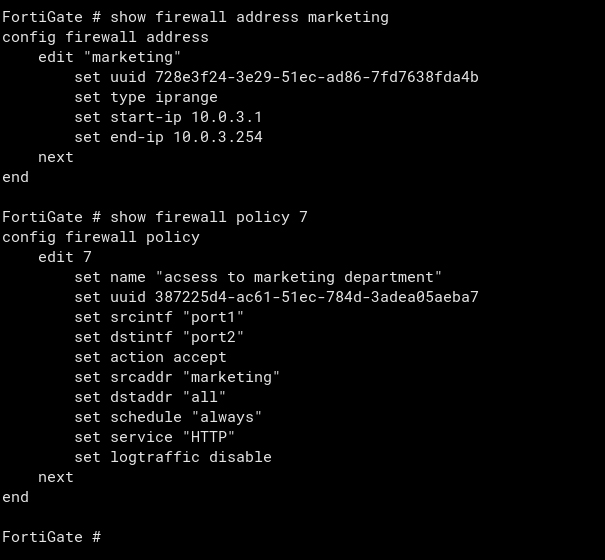
Task: Click the dstintf "port2" value
Action: (213, 337)
